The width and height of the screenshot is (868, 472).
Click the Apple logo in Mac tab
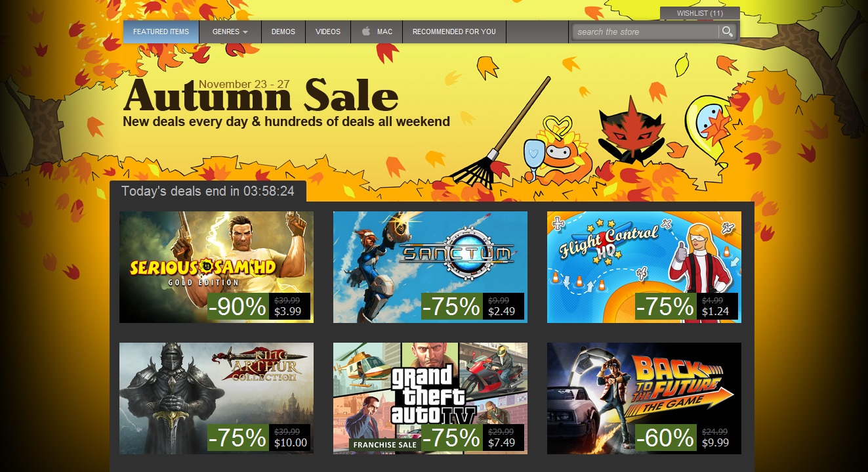(365, 32)
